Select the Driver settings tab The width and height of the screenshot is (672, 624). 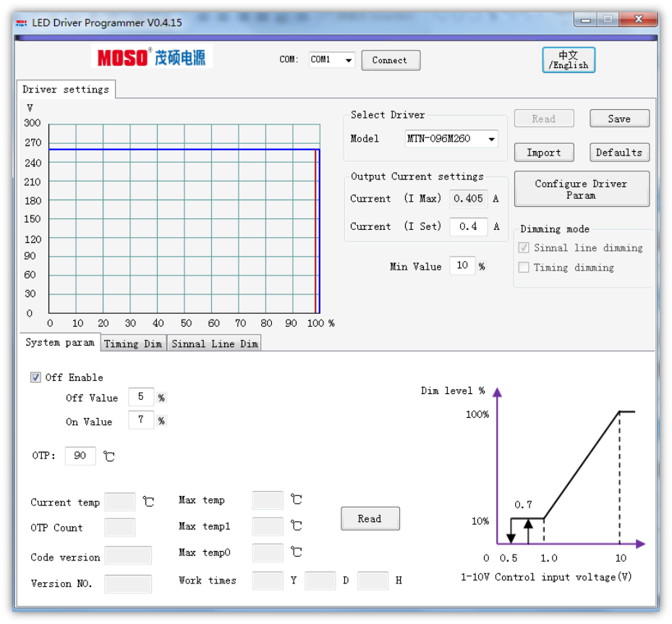point(66,89)
